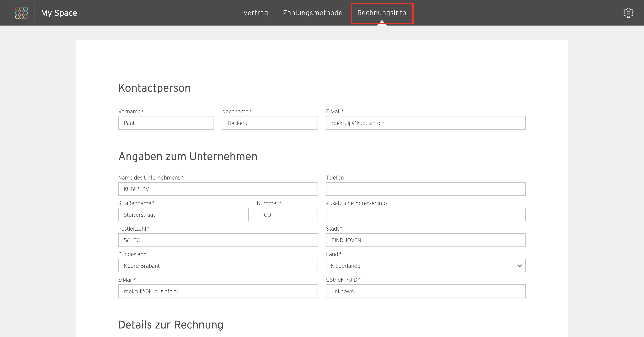Viewport: 644px width, 337px height.
Task: Edit the Vorname field containing Paul
Action: pyautogui.click(x=166, y=123)
